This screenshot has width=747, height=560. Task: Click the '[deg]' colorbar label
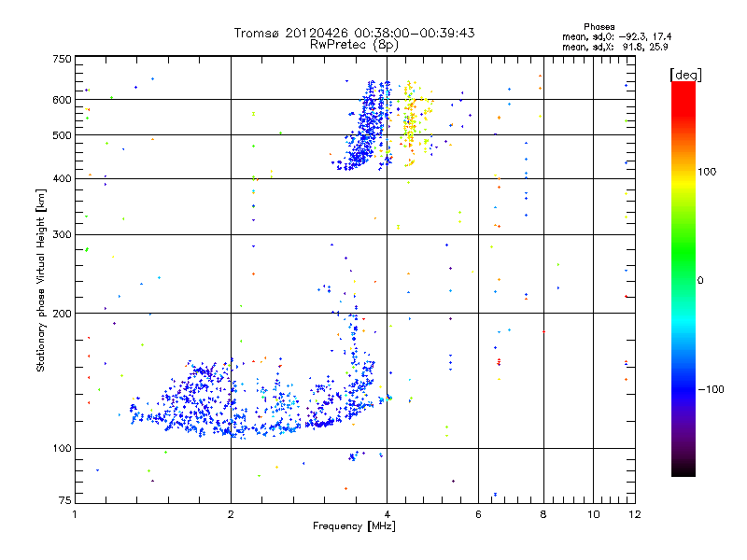(685, 75)
